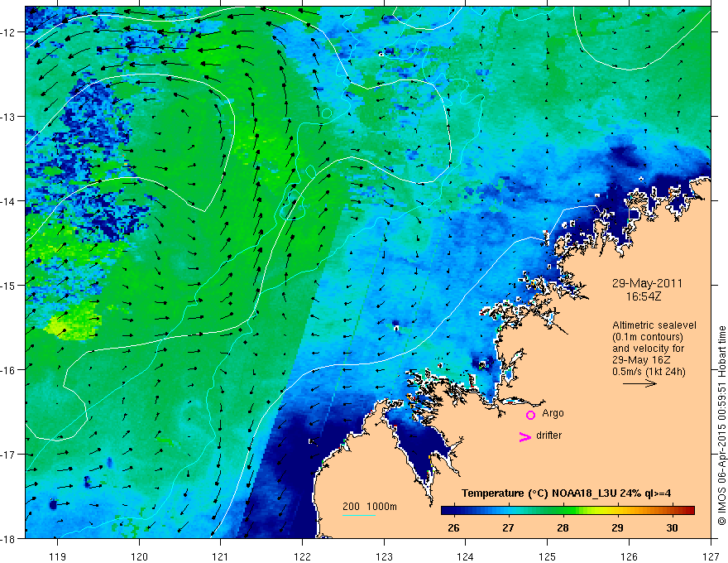728x563 pixels.
Task: Click longitude axis label 126
Action: pos(629,556)
